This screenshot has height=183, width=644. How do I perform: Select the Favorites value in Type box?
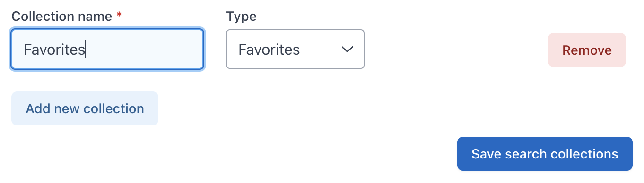269,50
